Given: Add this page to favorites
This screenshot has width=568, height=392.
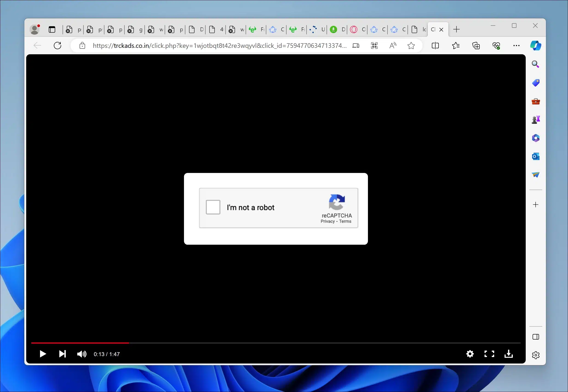Looking at the screenshot, I should (411, 46).
